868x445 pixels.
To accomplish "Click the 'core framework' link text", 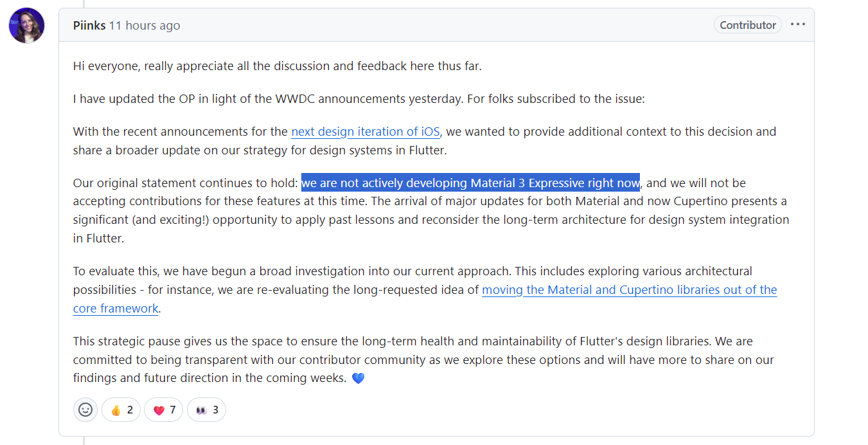I will tap(116, 309).
